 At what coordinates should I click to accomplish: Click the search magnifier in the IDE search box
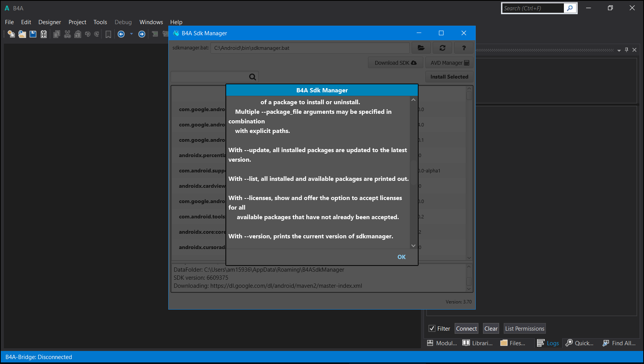coord(570,8)
